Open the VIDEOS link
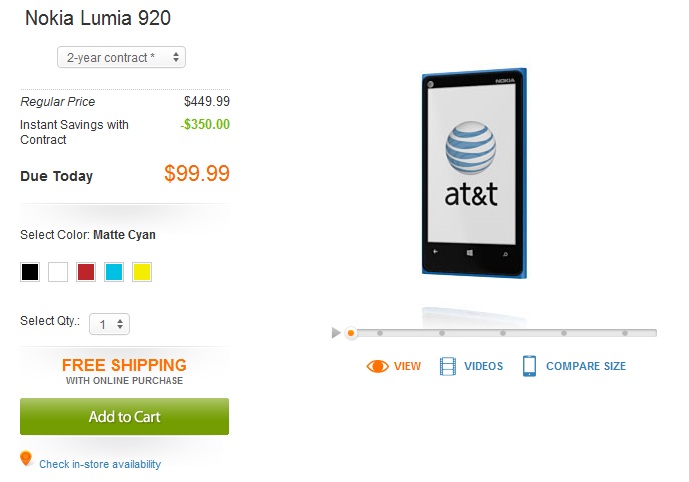This screenshot has height=482, width=689. pos(483,366)
